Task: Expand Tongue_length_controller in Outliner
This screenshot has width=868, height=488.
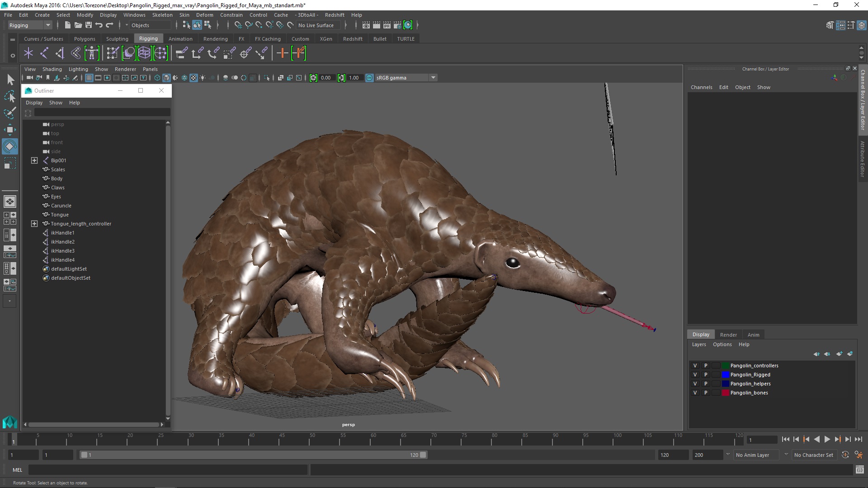Action: 34,224
